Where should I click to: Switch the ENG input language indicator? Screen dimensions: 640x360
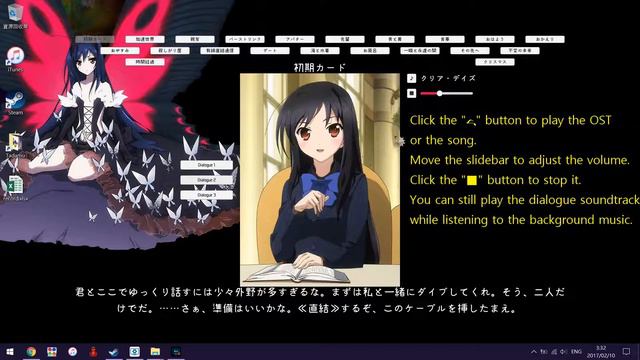pyautogui.click(x=576, y=351)
